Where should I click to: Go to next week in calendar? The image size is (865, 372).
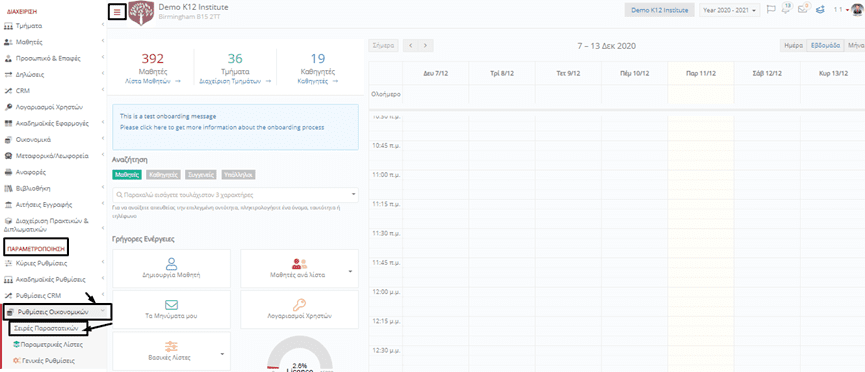(426, 46)
